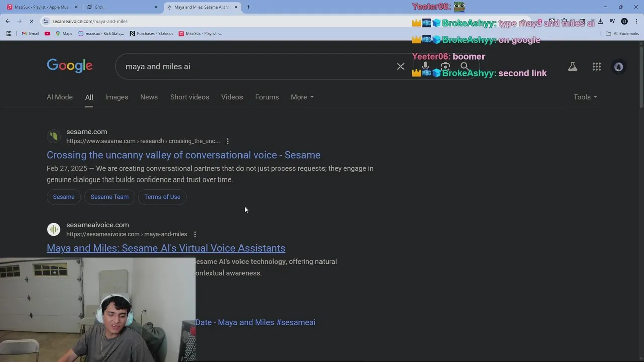Open Google Search Labs flask icon
This screenshot has height=362, width=644.
pos(572,66)
